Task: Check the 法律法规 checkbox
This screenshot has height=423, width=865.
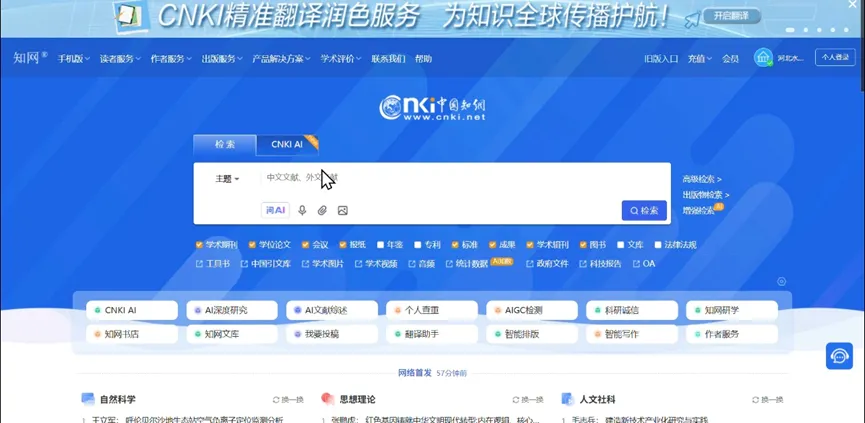Action: 658,245
